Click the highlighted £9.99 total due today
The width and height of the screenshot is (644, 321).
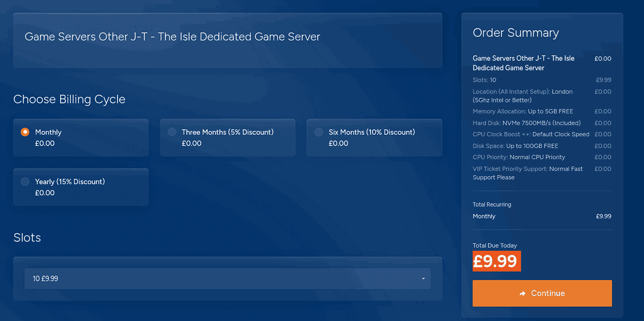click(496, 261)
